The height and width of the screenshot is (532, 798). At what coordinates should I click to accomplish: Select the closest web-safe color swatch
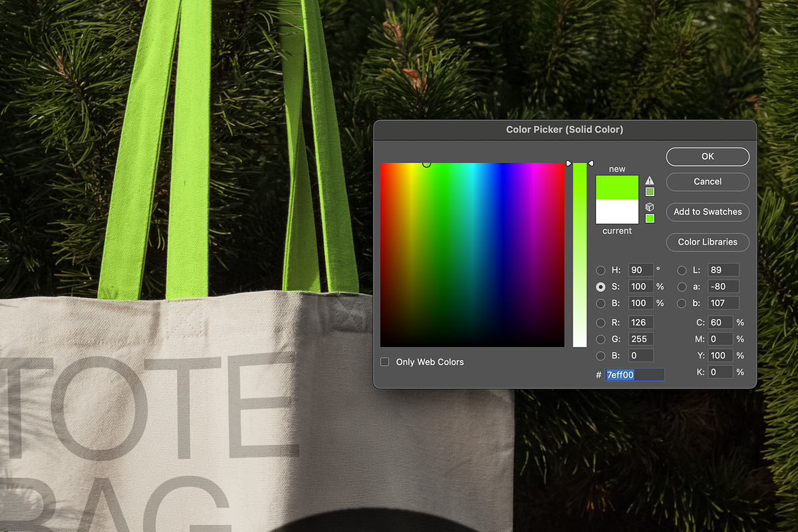coord(650,218)
